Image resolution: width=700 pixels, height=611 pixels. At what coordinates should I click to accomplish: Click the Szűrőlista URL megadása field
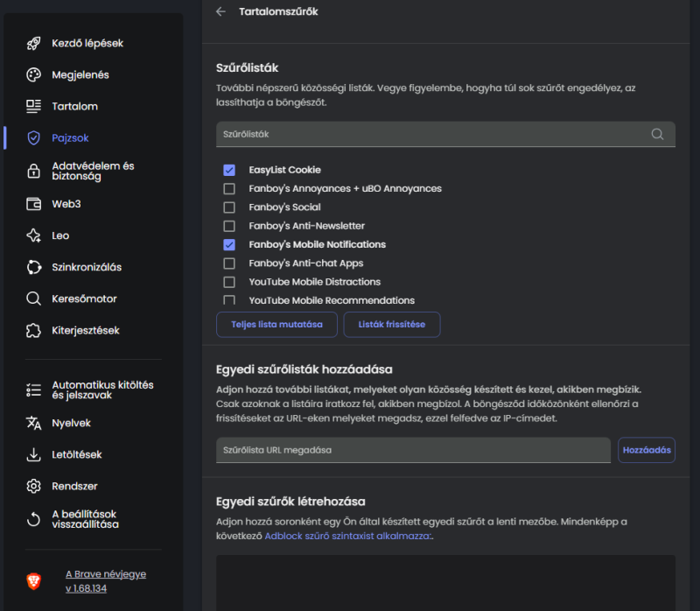(x=413, y=450)
